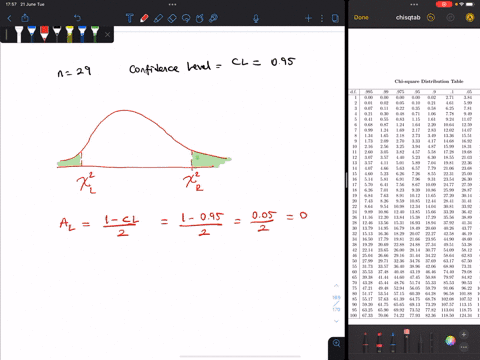
Task: Select the Eraser tool
Action: (172, 18)
